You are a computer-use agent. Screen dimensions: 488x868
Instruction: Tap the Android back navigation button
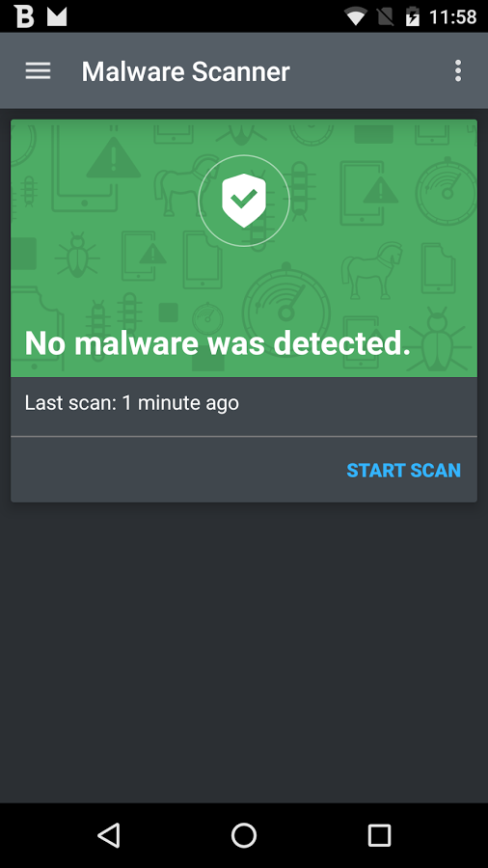108,835
